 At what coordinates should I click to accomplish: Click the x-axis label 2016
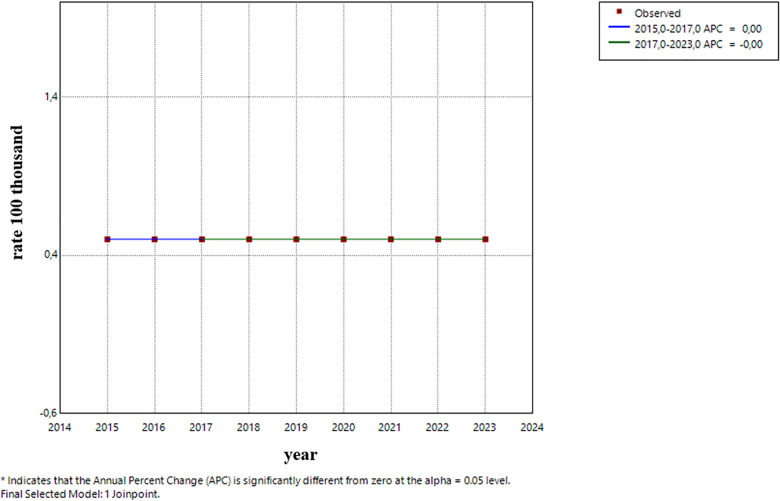pyautogui.click(x=154, y=427)
